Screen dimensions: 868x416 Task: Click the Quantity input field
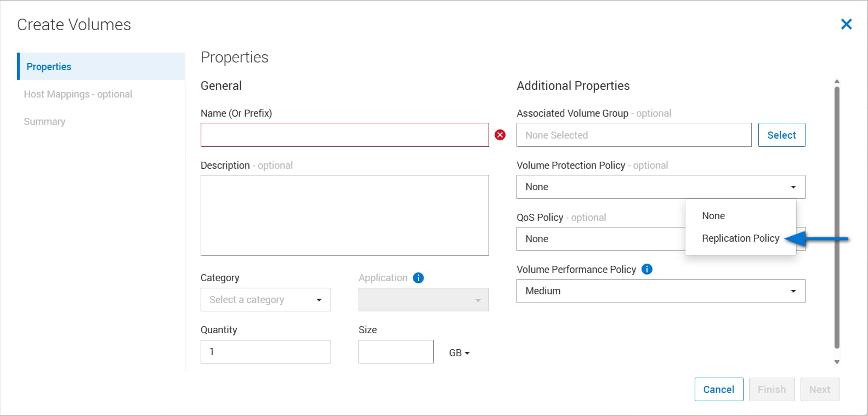(266, 352)
